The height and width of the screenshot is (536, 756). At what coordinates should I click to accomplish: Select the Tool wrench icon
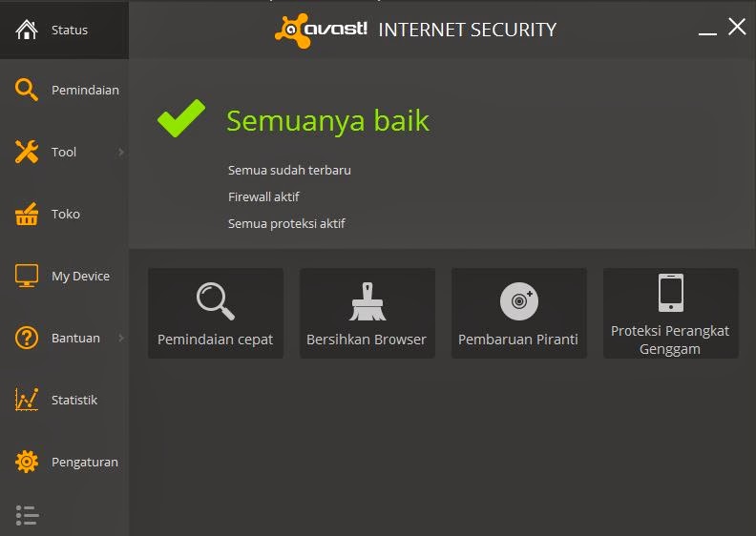point(27,152)
